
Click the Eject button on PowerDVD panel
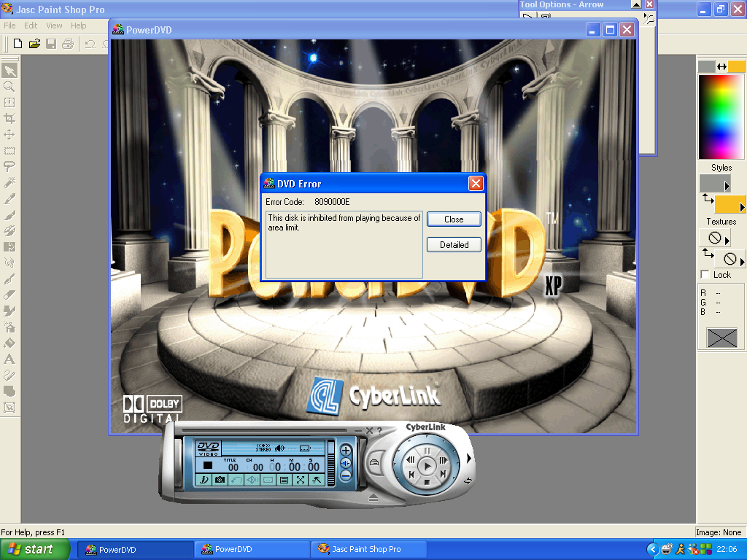pyautogui.click(x=373, y=497)
